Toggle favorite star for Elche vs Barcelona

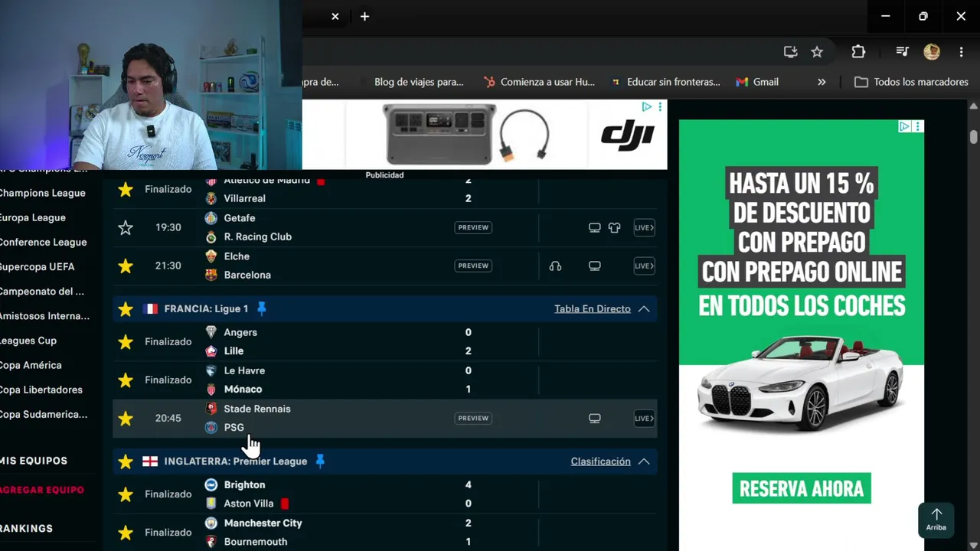[126, 266]
